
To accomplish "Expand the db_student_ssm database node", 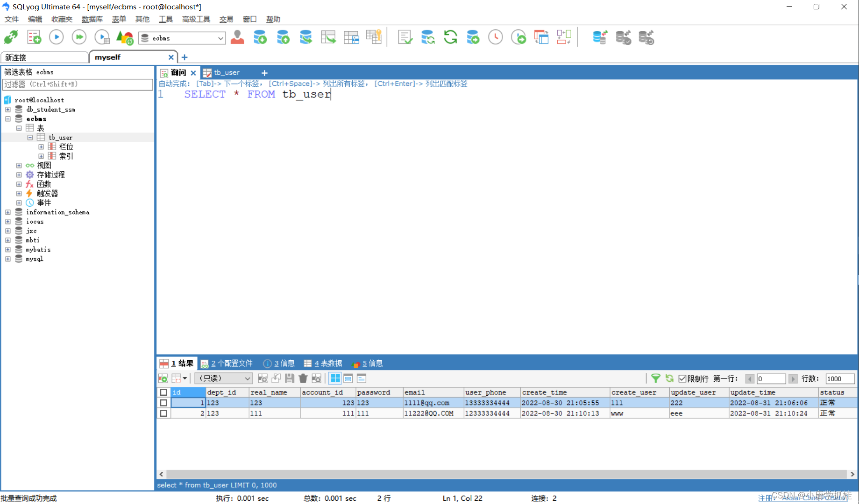I will click(8, 110).
